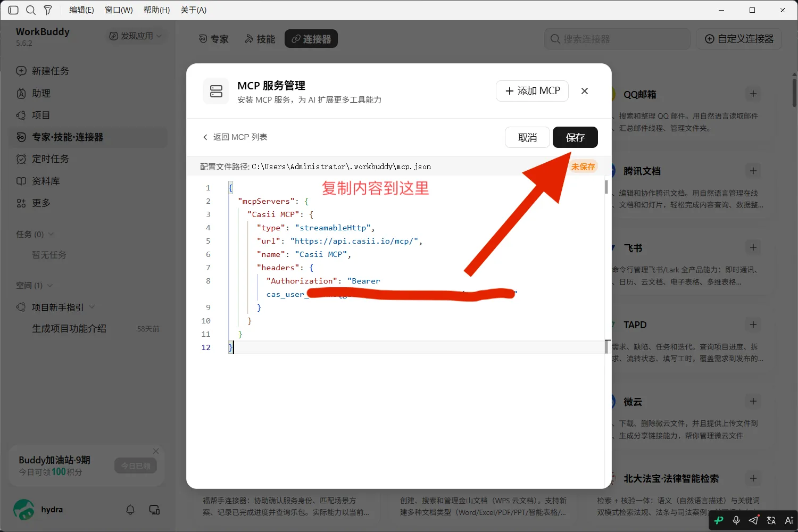
Task: Click the filter funnel icon in title bar
Action: [x=48, y=10]
